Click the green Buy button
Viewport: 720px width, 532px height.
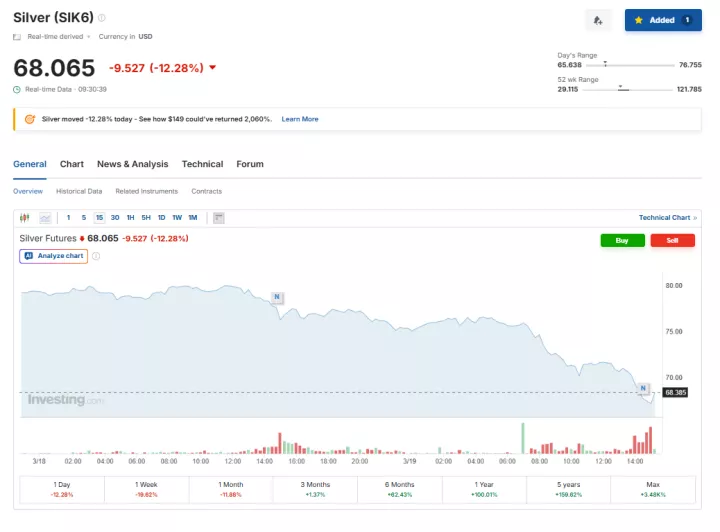tap(622, 240)
